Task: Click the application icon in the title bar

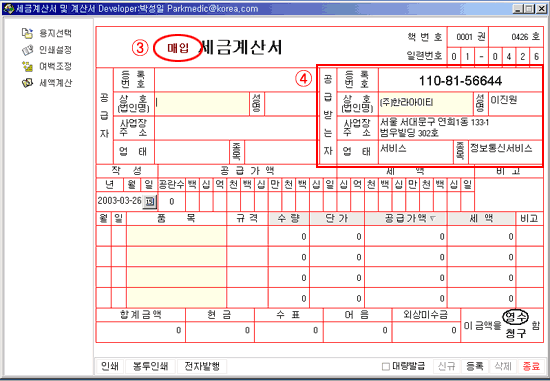Action: [x=8, y=8]
